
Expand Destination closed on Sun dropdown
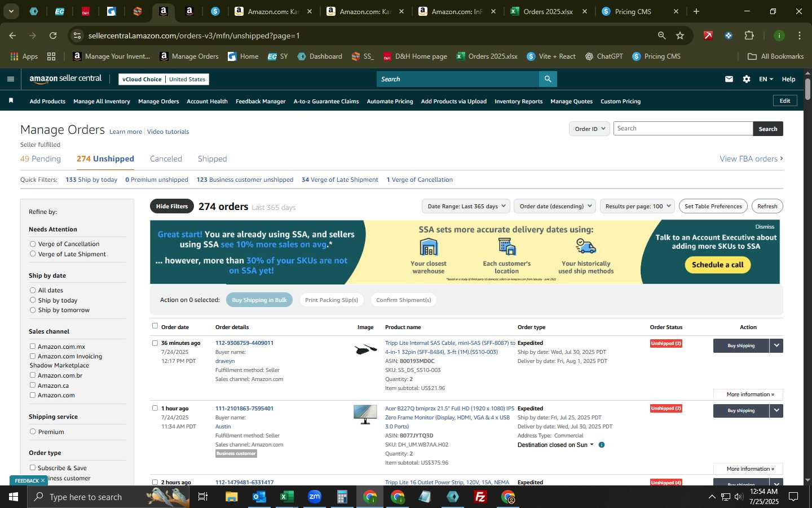(x=555, y=445)
